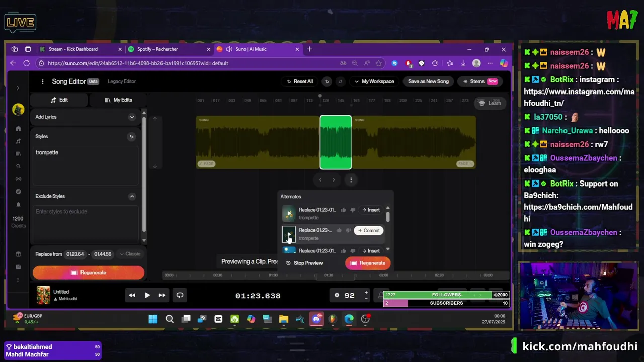
Task: Undo the last edit in the toolbar
Action: pyautogui.click(x=327, y=81)
